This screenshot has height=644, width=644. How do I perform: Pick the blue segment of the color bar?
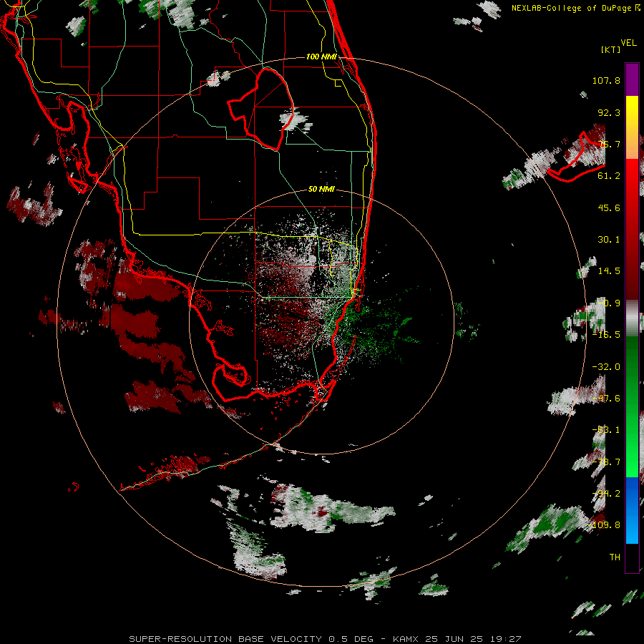coord(632,510)
